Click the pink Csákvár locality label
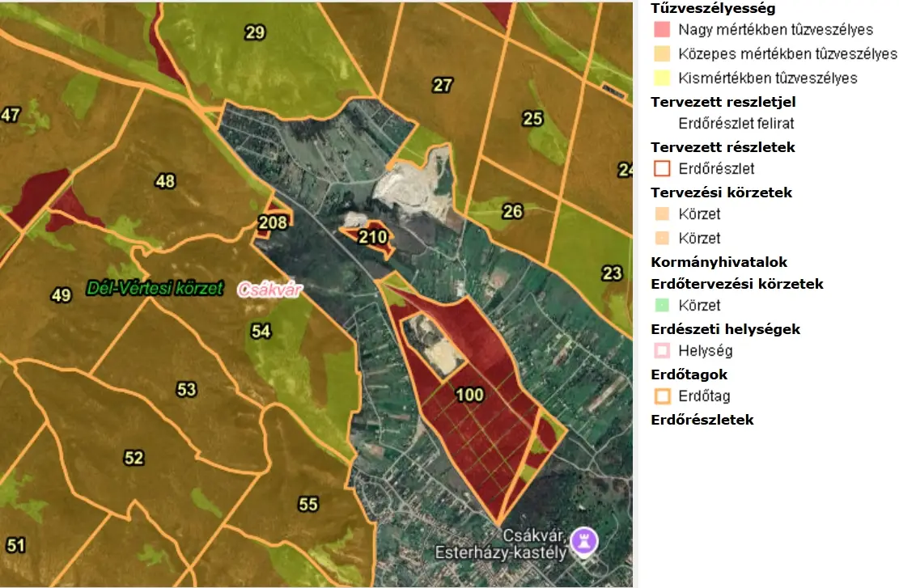Image resolution: width=899 pixels, height=588 pixels. pyautogui.click(x=268, y=289)
